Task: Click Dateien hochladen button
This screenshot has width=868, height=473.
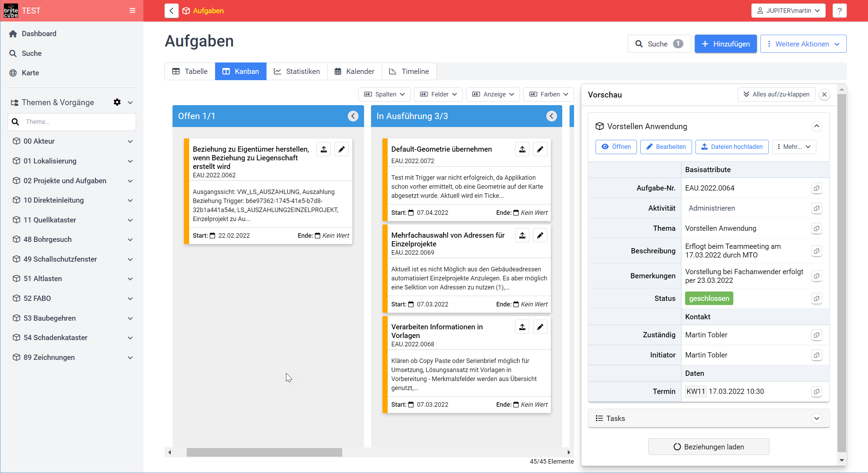Action: click(x=732, y=147)
